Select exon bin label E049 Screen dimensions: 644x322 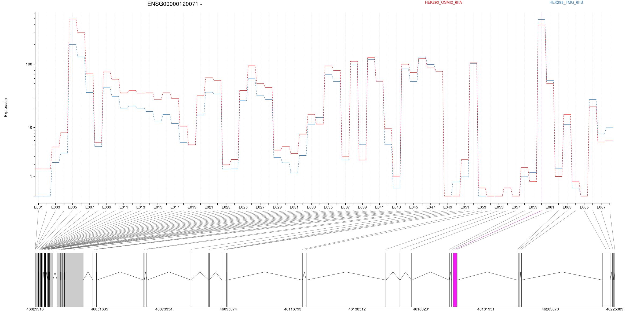[x=448, y=207]
